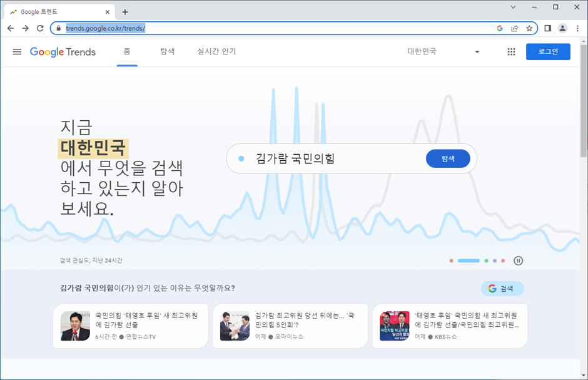This screenshot has height=380, width=588.
Task: Go forward to next page
Action: tap(25, 28)
